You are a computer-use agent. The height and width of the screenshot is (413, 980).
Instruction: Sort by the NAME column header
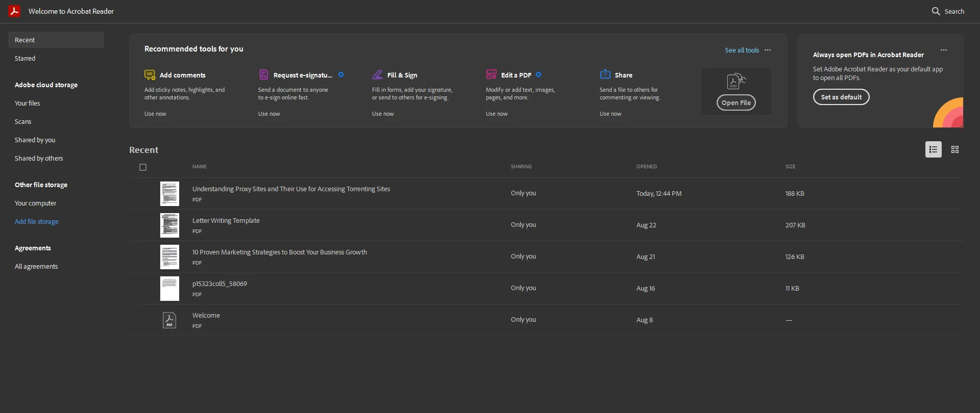[200, 167]
